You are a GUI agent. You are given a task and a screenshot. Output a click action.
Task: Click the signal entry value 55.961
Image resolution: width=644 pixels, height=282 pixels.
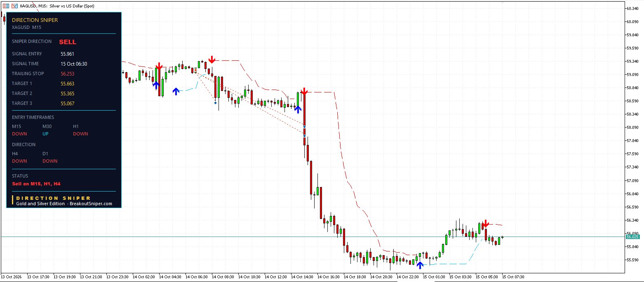[67, 54]
